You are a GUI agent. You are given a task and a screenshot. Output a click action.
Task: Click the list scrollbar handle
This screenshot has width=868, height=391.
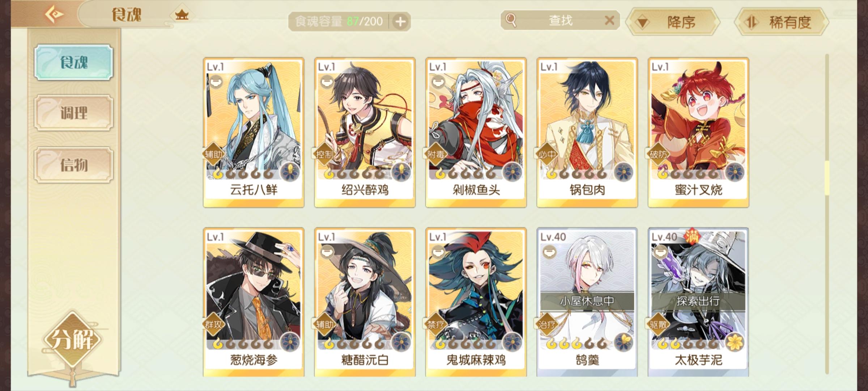(827, 177)
